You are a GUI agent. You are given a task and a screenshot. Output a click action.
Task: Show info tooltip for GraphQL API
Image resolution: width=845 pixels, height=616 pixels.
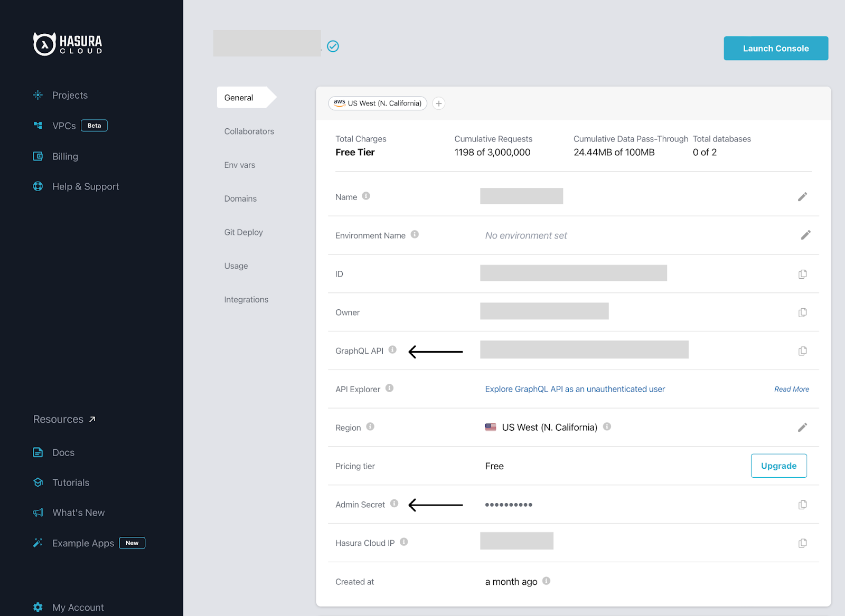(392, 349)
